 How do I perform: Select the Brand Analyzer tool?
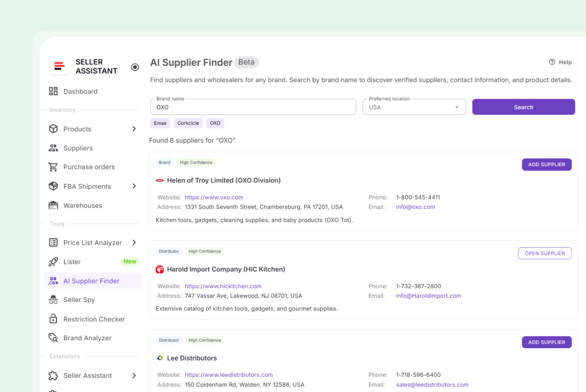click(x=87, y=338)
